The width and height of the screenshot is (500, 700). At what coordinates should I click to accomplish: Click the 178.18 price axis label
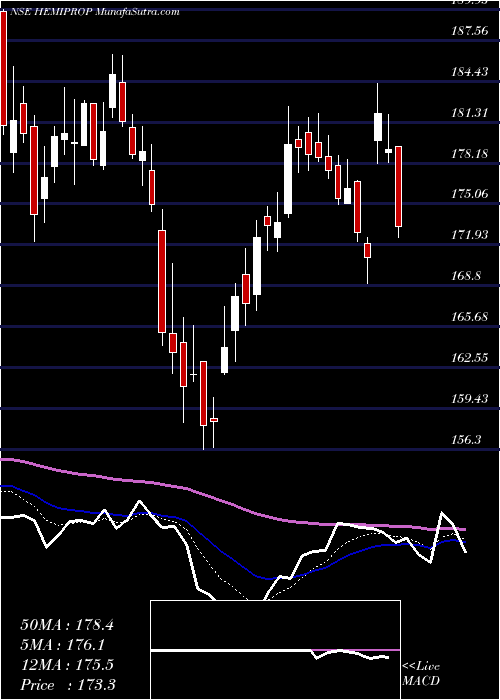pyautogui.click(x=470, y=154)
